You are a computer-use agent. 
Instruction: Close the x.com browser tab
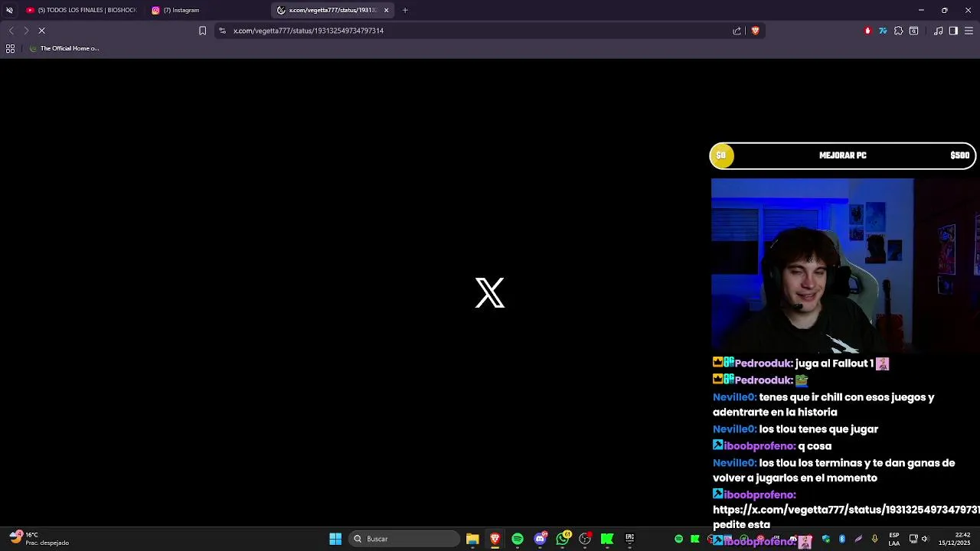point(387,10)
